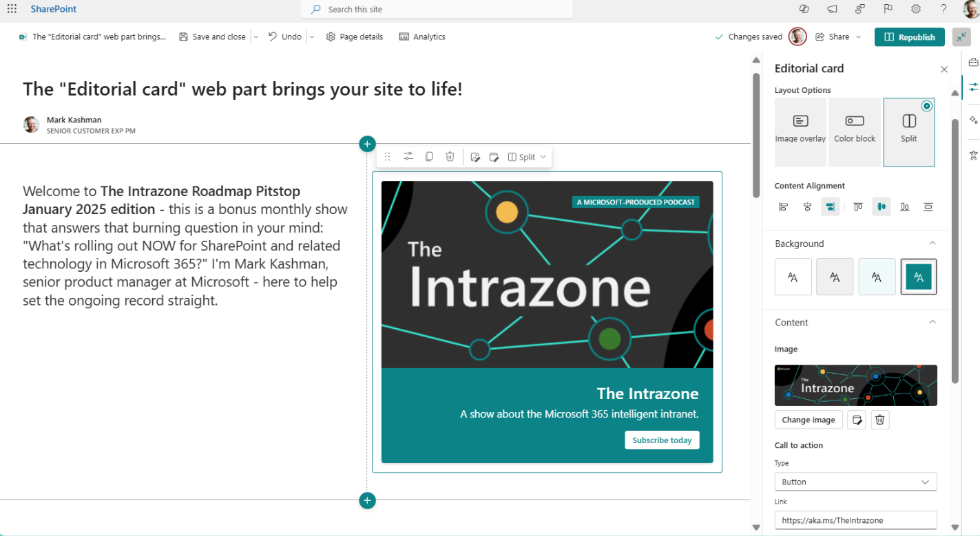This screenshot has height=536, width=980.
Task: Click the image edit icon beside Change image
Action: [856, 420]
